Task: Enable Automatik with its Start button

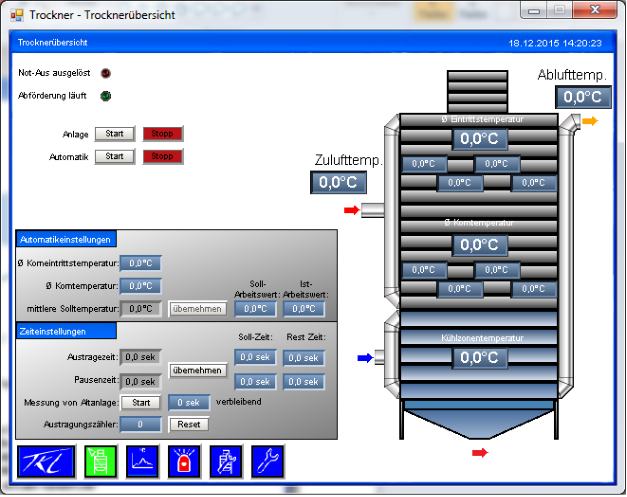Action: pos(115,156)
